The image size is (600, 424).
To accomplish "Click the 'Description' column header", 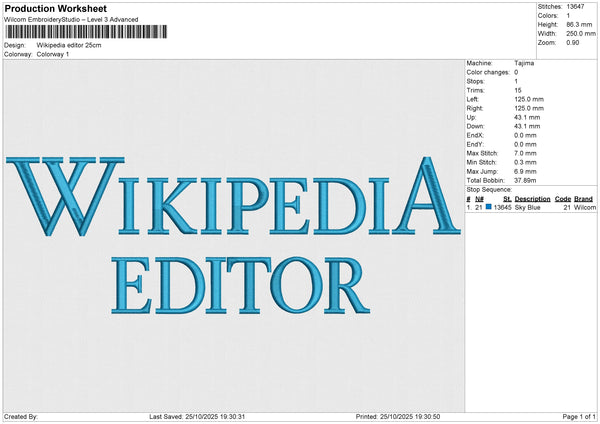I will tap(532, 199).
